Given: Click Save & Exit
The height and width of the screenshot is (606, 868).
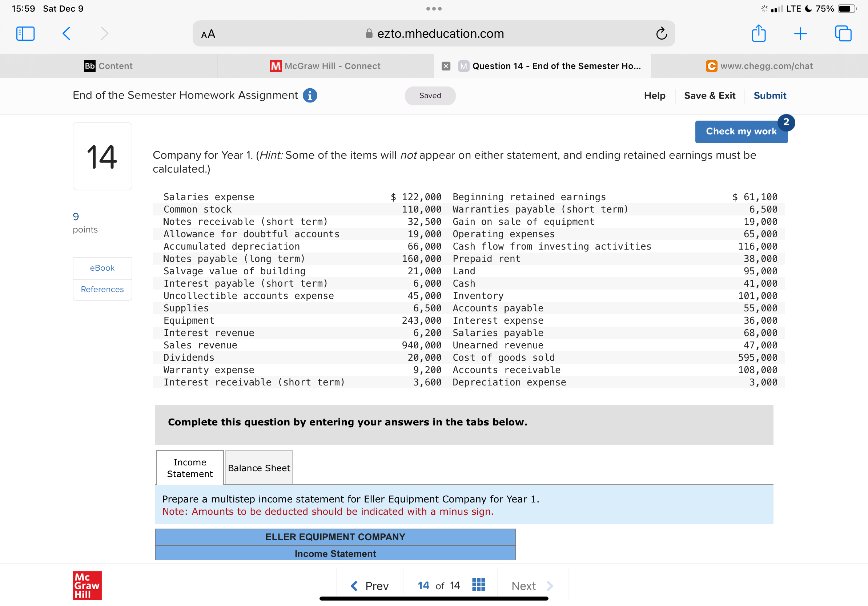Looking at the screenshot, I should pyautogui.click(x=709, y=96).
